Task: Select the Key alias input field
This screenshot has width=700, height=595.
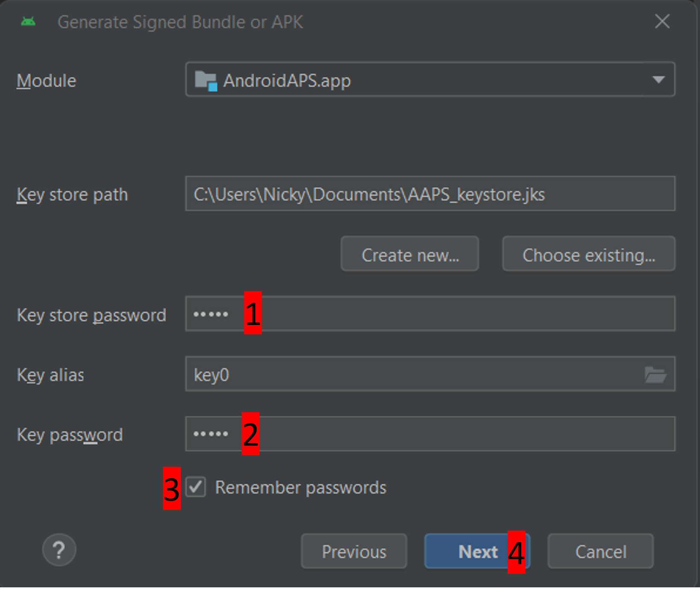Action: (x=430, y=374)
